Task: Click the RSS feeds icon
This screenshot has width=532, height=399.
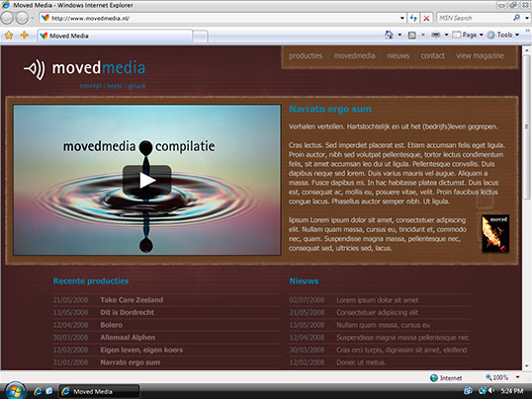Action: [x=412, y=35]
